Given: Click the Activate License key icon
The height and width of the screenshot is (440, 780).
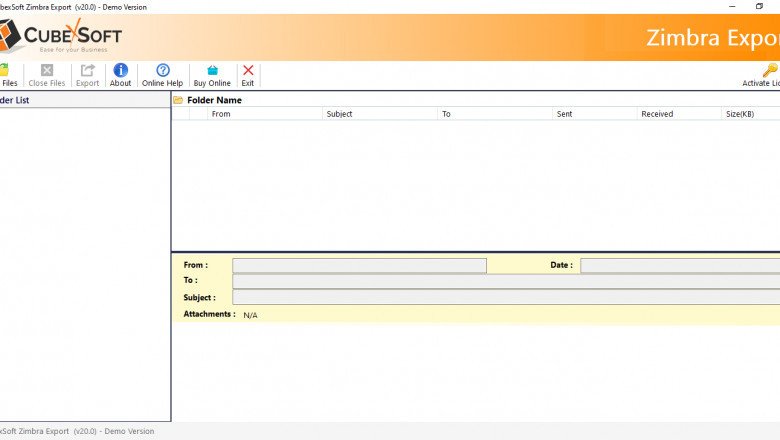Looking at the screenshot, I should coord(770,70).
